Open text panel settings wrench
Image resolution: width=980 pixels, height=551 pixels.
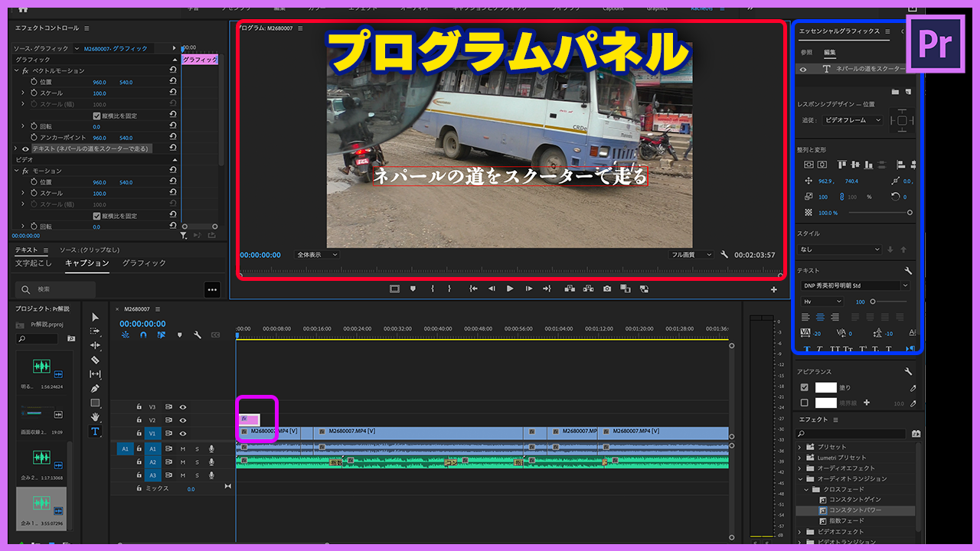pos(908,271)
